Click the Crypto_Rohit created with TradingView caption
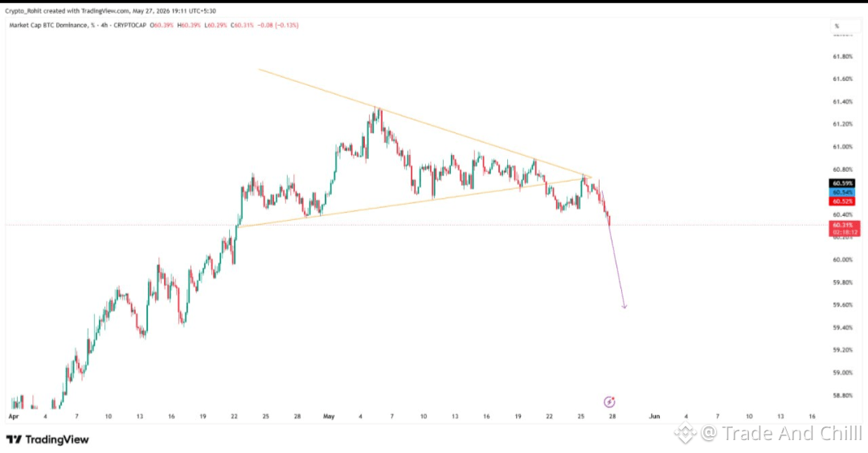Screen dimensions: 868x453 click(110, 10)
